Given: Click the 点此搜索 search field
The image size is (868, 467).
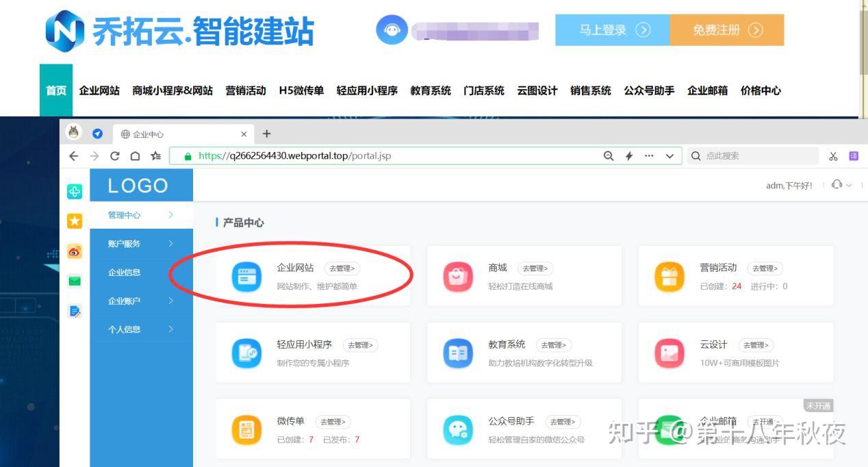Looking at the screenshot, I should click(x=753, y=156).
